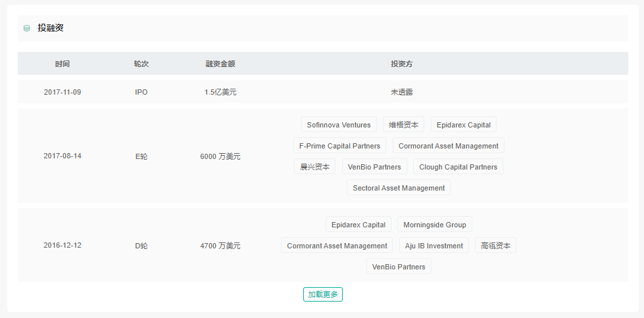Click the 投资方 column header

pyautogui.click(x=401, y=64)
